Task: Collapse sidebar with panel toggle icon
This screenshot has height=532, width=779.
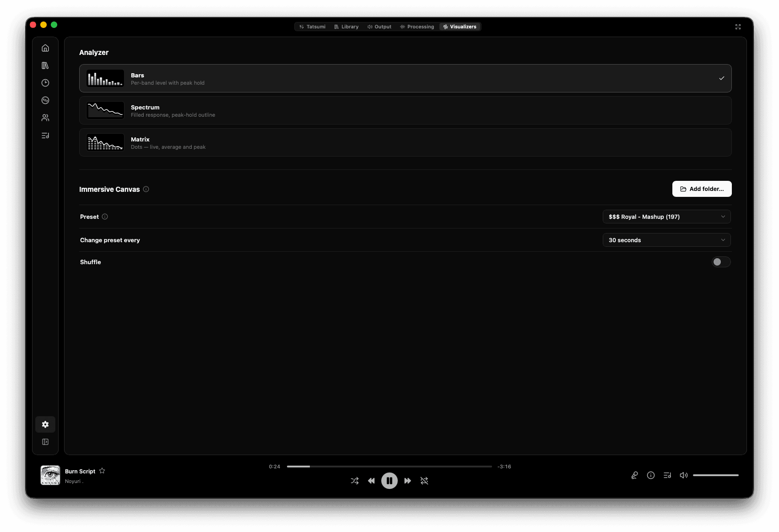Action: click(45, 442)
